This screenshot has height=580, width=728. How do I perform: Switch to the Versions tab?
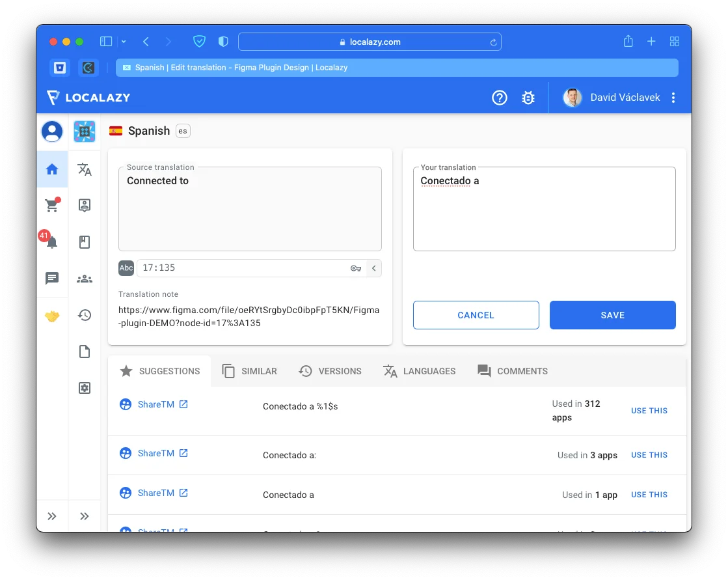click(x=330, y=371)
